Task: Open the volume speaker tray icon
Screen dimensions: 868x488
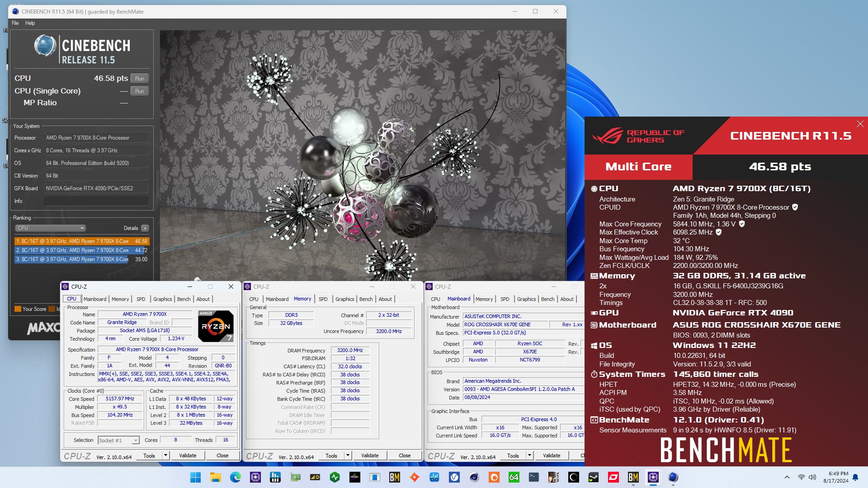Action: [812, 477]
